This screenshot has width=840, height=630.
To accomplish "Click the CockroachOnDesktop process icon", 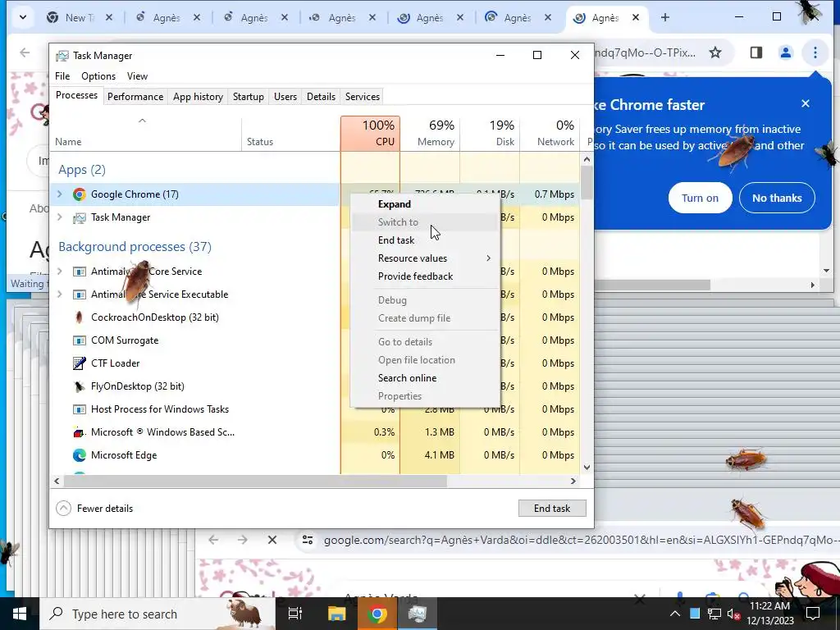I will [80, 317].
